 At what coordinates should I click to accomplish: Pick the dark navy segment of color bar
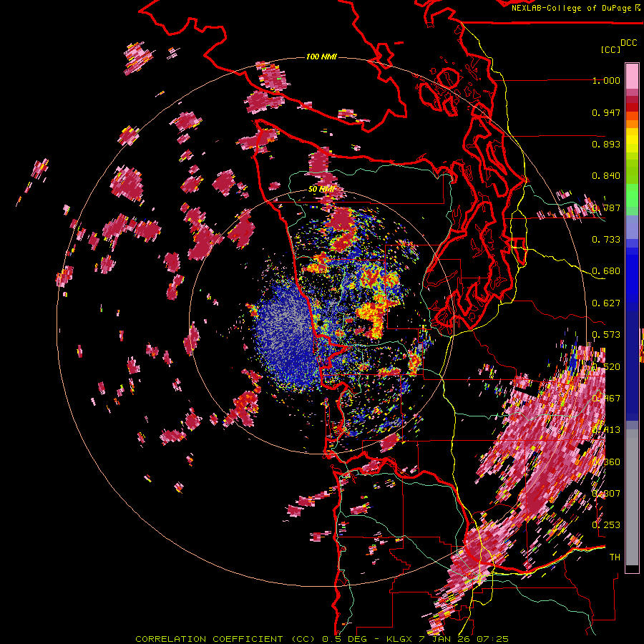[x=632, y=366]
